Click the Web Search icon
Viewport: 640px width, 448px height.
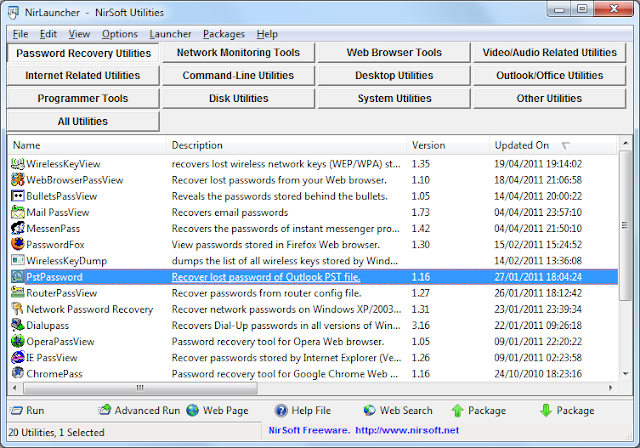coord(369,410)
